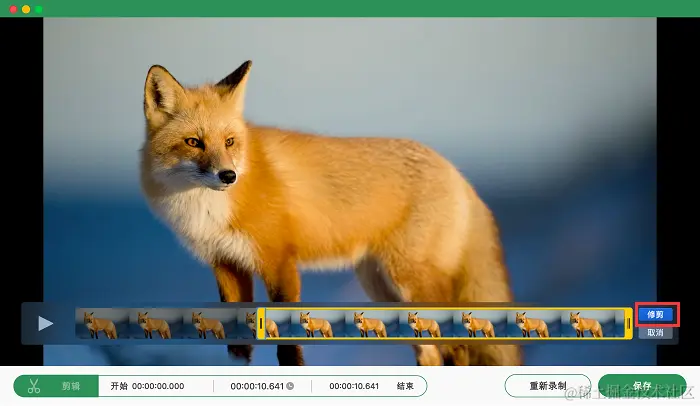
Task: Click the green 保存 save button
Action: click(x=642, y=386)
